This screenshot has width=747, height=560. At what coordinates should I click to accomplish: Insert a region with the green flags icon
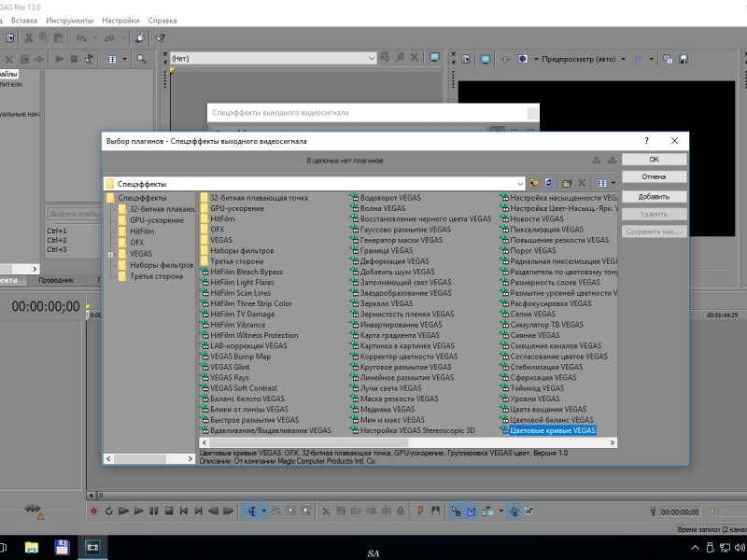435,511
